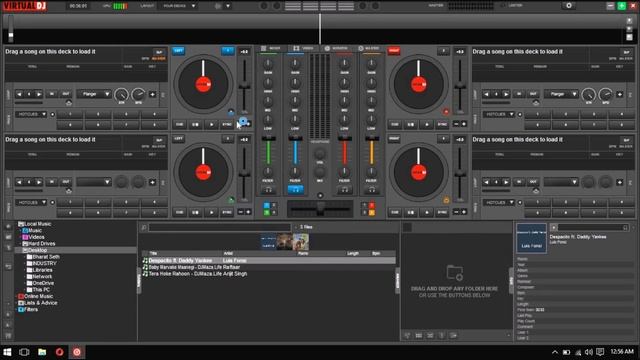The width and height of the screenshot is (640, 360).
Task: Toggle the red crossfader assign square
Action: [x=371, y=205]
